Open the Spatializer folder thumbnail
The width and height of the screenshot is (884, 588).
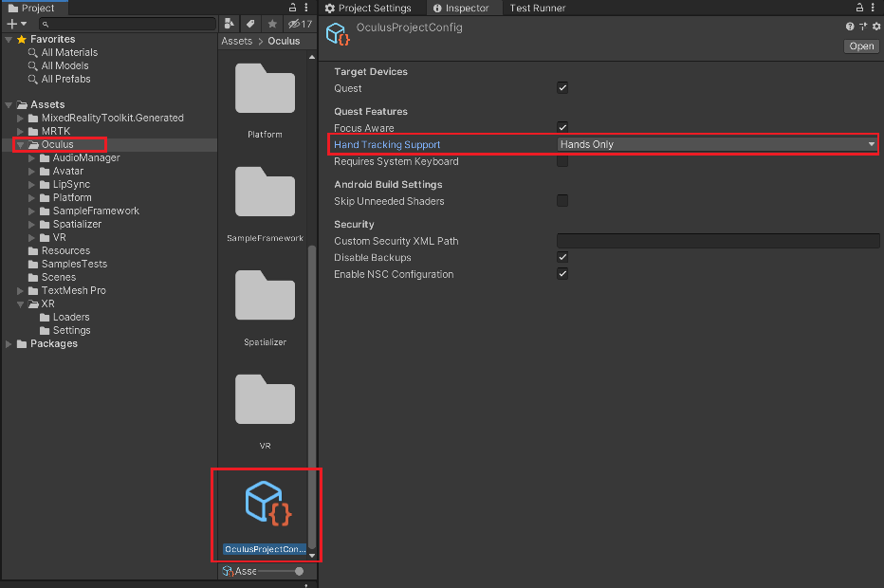tap(265, 295)
